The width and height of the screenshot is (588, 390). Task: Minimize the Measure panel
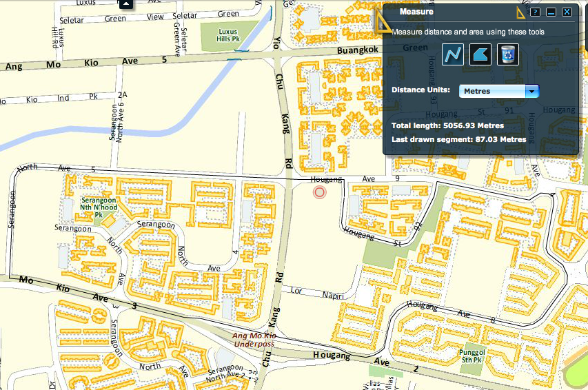[x=551, y=12]
